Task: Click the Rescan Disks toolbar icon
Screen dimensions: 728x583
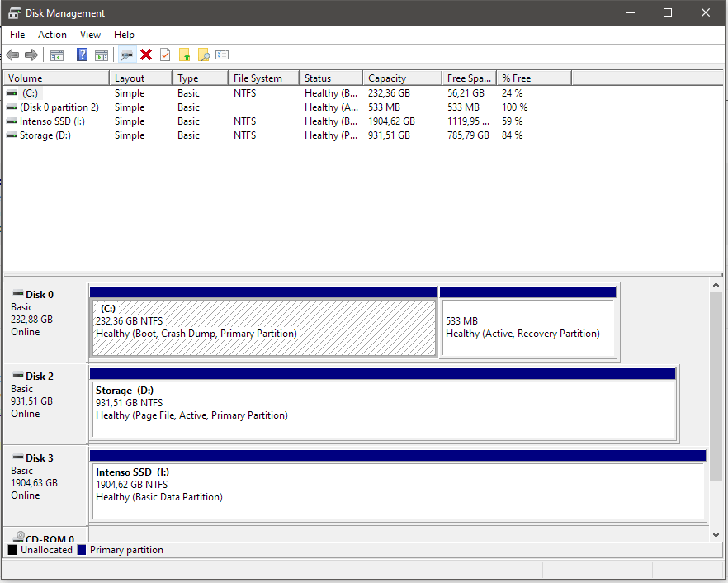Action: [x=126, y=55]
